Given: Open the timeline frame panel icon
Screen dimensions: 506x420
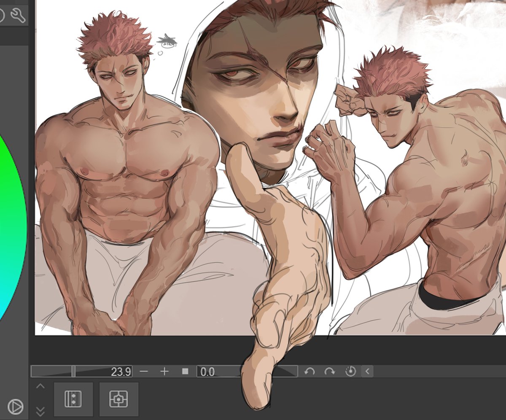Looking at the screenshot, I should click(x=73, y=399).
